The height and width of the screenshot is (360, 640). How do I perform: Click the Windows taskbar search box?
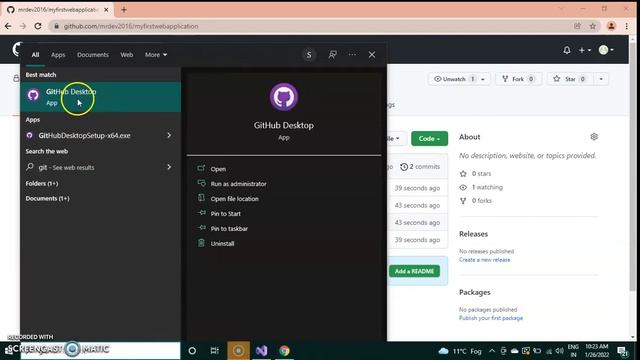click(100, 350)
